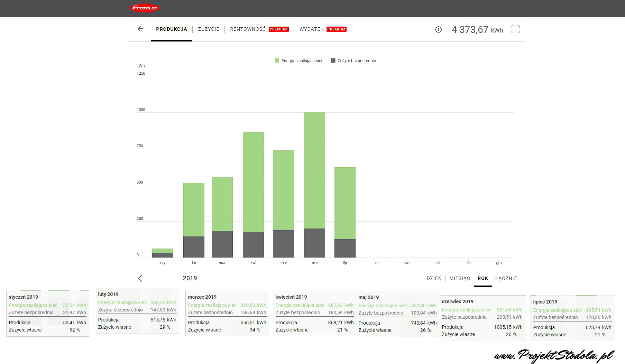Viewport: 625px width, 364px height.
Task: Open the www.ProjektStodola.pl watermark link
Action: point(554,355)
